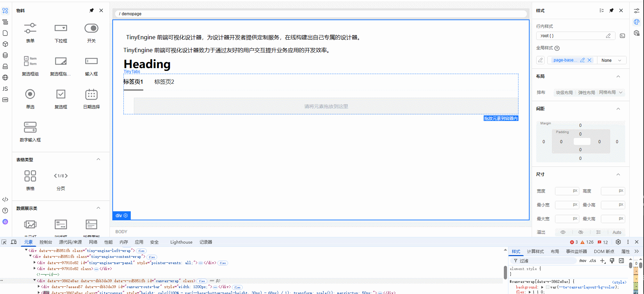The height and width of the screenshot is (294, 644).
Task: Open the advanced settings gear icon in right sidebar
Action: (x=637, y=33)
